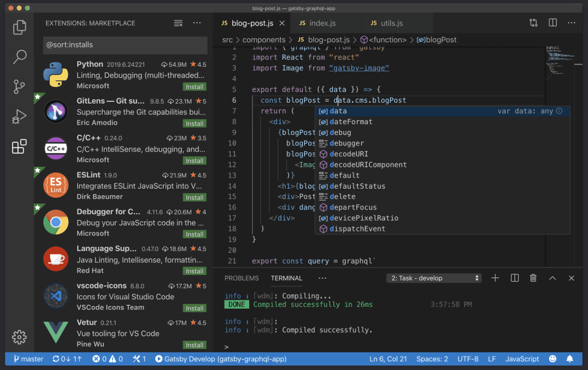Maximize terminal panel with chevron up
Image resolution: width=588 pixels, height=370 pixels.
pos(553,278)
